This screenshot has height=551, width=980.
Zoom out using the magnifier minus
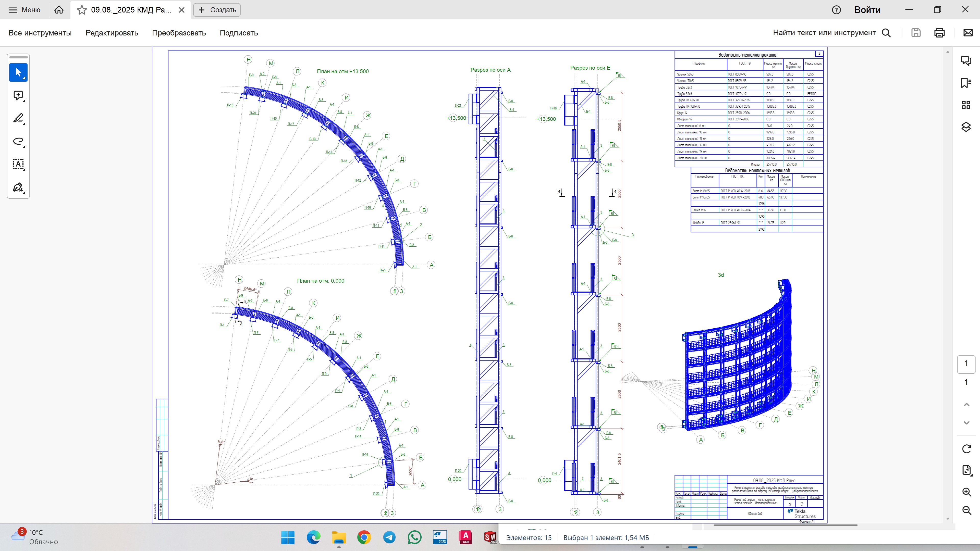click(x=966, y=510)
